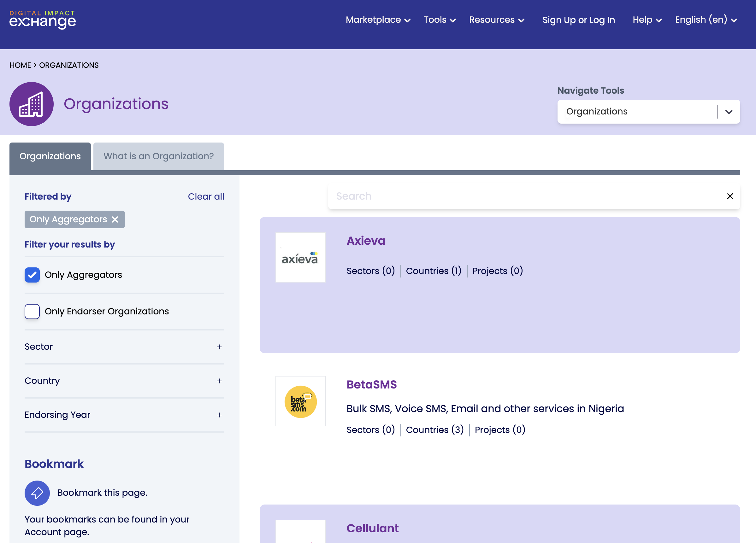Open the Tools dropdown menu

tap(440, 20)
